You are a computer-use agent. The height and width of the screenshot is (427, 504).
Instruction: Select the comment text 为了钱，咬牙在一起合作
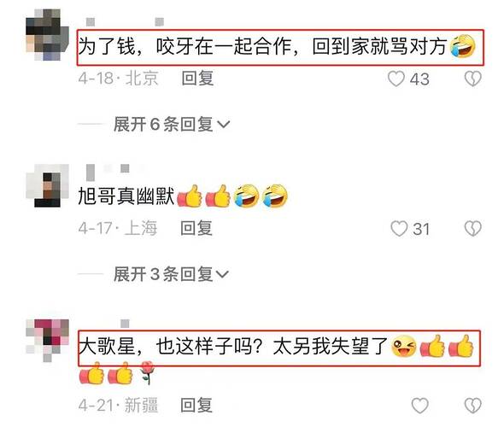point(185,47)
